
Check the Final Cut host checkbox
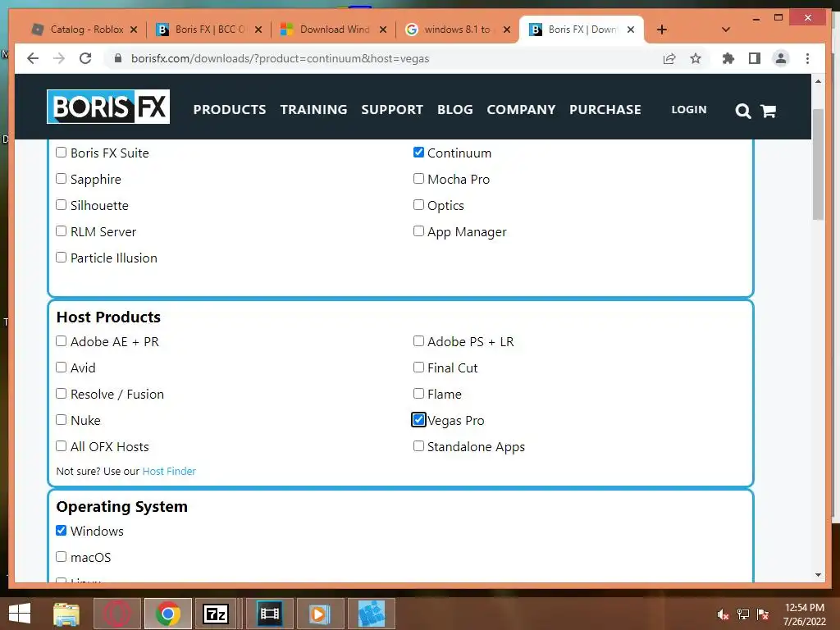point(418,367)
